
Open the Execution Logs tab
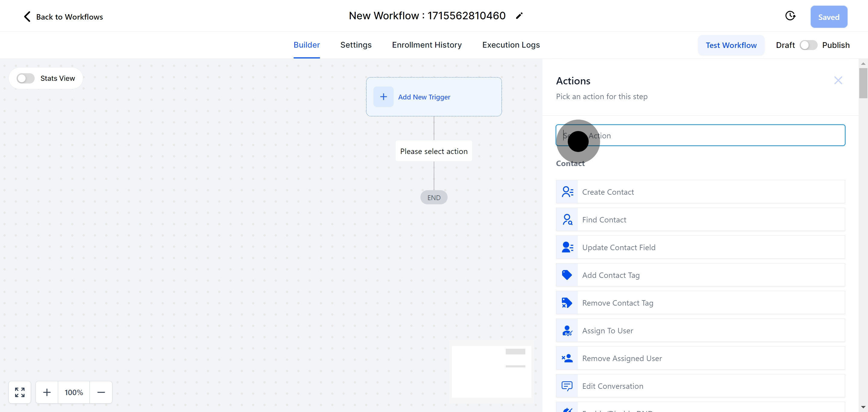coord(511,45)
